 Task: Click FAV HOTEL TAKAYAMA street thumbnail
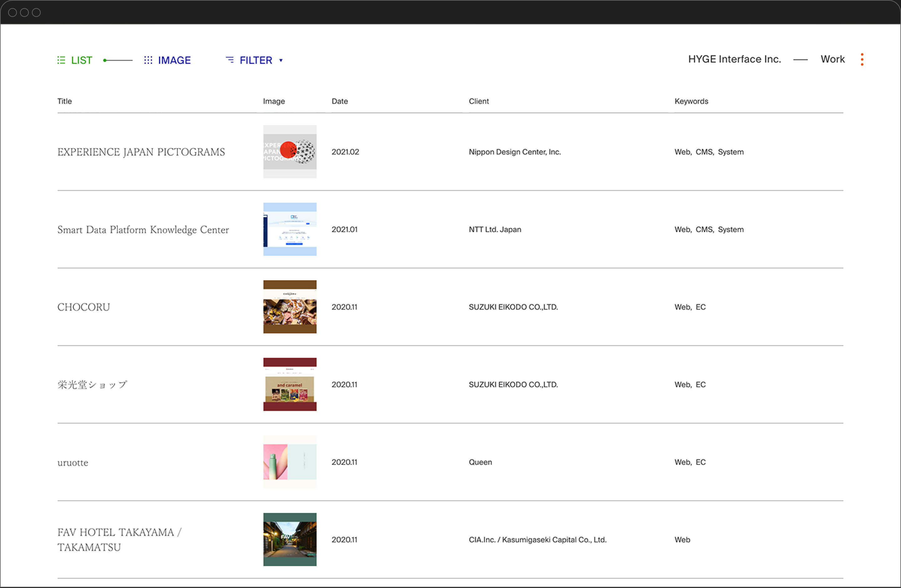pos(290,540)
